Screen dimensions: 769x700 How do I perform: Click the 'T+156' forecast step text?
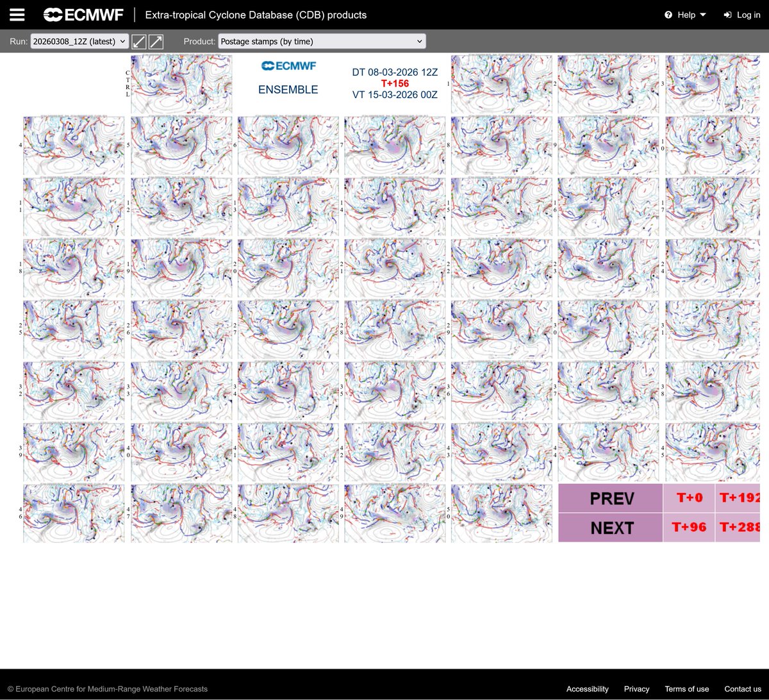395,83
